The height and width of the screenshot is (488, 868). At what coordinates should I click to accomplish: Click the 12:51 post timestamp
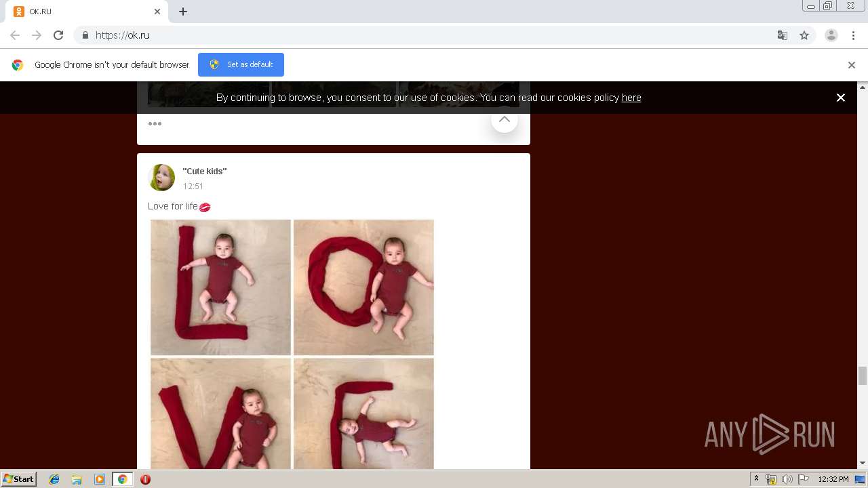point(193,186)
